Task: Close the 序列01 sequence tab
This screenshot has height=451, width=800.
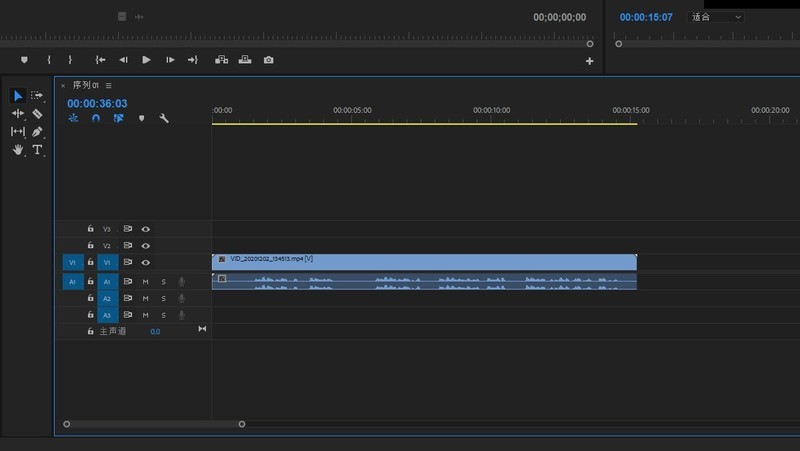Action: (x=63, y=86)
